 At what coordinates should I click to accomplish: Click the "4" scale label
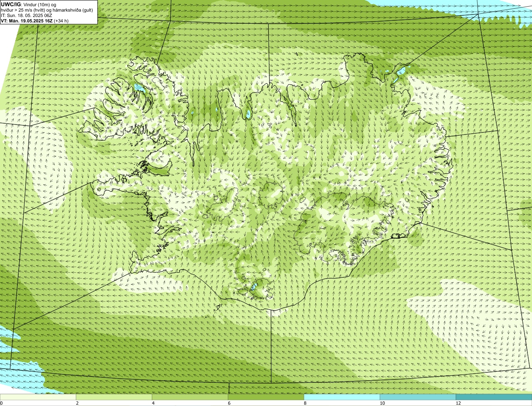(x=153, y=403)
